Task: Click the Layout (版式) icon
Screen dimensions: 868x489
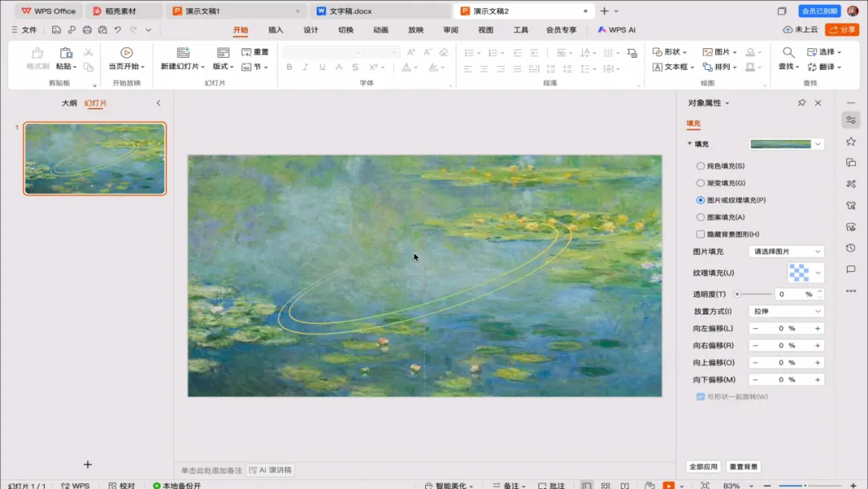Action: 223,52
